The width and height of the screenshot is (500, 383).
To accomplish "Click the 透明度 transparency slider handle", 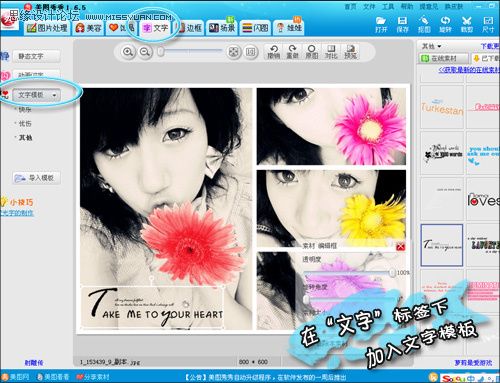I will [x=392, y=273].
